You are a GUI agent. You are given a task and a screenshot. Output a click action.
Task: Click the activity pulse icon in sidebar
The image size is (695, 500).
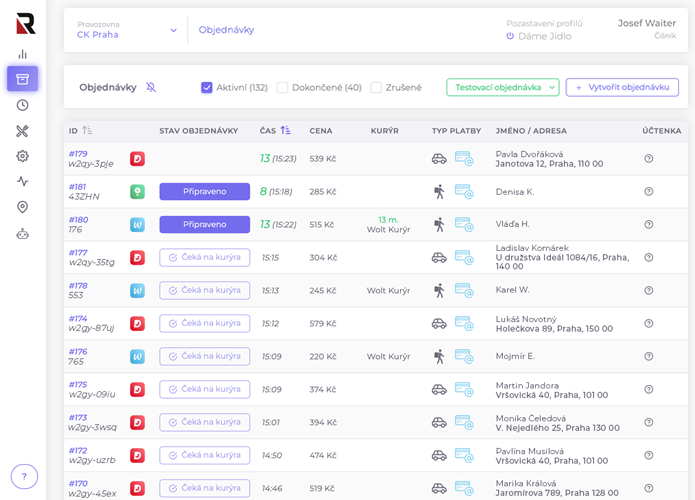pyautogui.click(x=22, y=181)
